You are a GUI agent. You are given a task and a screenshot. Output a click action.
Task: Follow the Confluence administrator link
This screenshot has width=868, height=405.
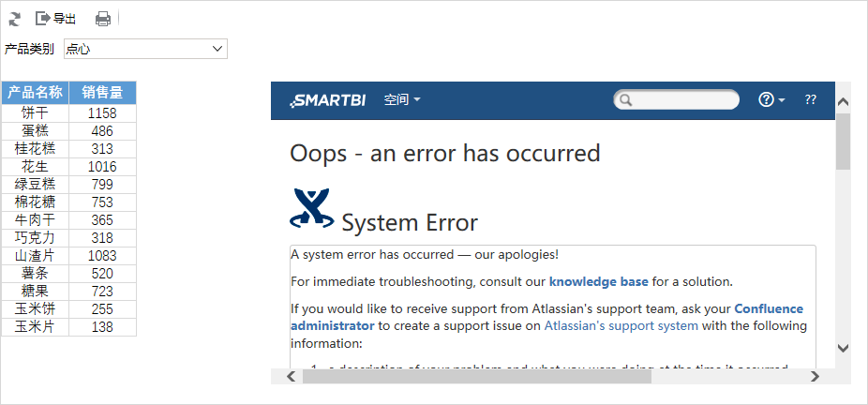[x=546, y=317]
